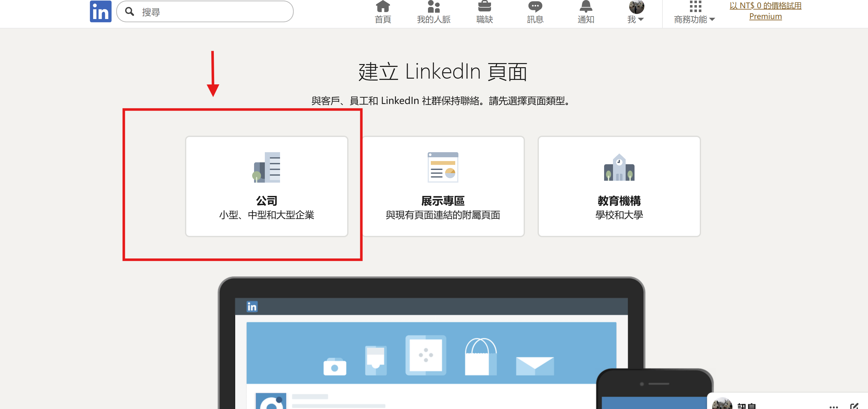Open messaging panel profile avatar

[722, 404]
